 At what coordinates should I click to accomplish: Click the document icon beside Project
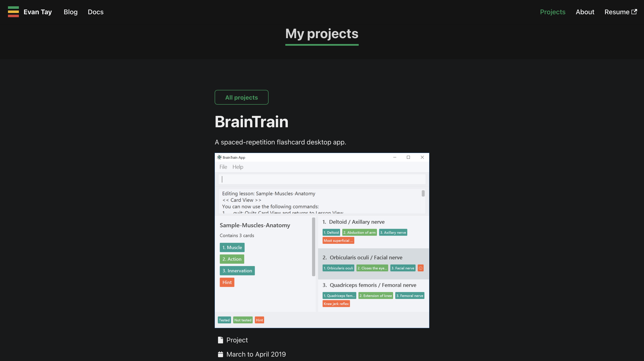coord(220,340)
